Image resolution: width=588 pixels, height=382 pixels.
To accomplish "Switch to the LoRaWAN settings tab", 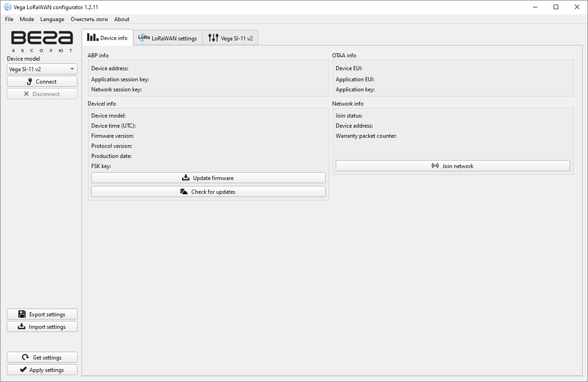I will coord(168,38).
